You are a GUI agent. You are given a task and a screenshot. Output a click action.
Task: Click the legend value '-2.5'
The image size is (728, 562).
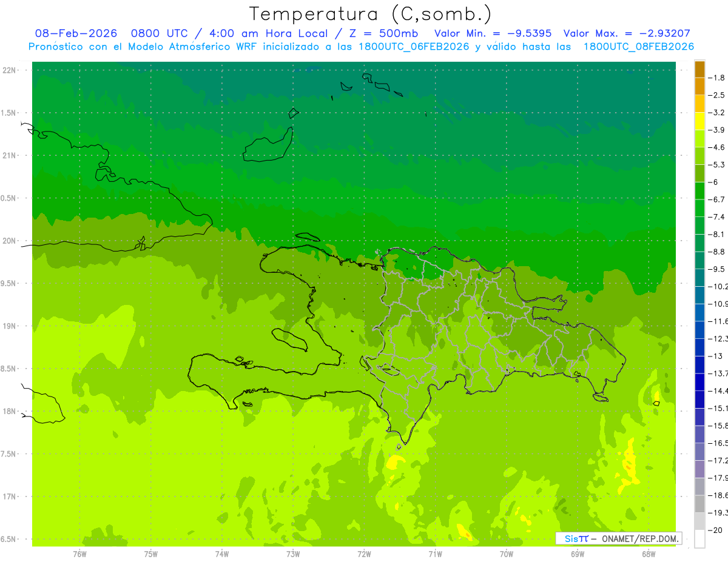coord(717,95)
